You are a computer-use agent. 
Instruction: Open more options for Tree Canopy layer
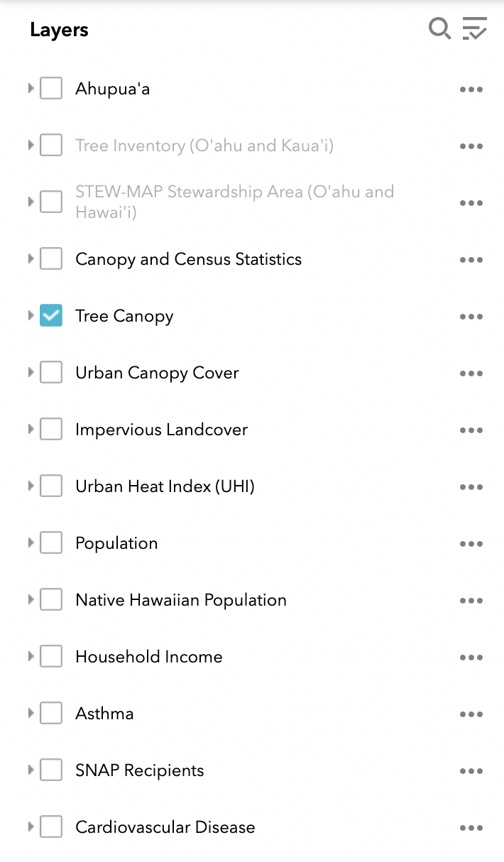point(471,317)
